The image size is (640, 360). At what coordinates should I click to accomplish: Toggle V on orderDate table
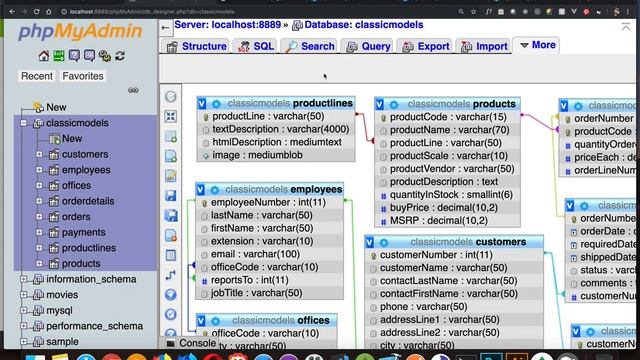(570, 206)
